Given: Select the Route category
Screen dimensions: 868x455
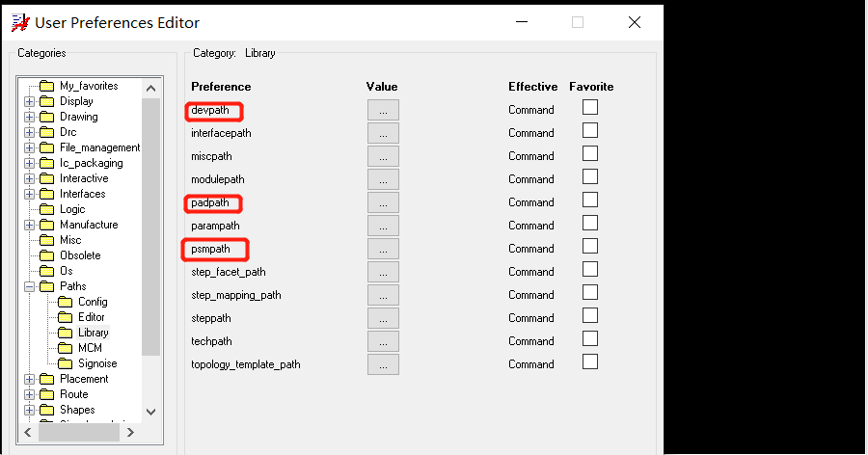Looking at the screenshot, I should [73, 394].
